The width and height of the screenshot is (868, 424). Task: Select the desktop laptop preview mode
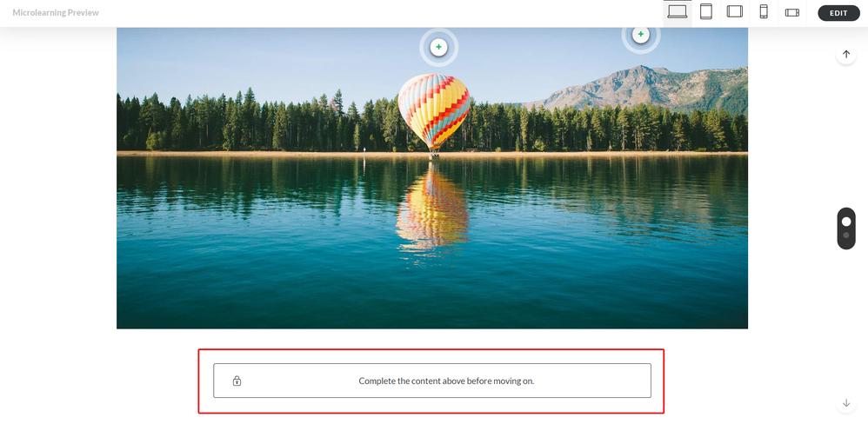click(677, 12)
